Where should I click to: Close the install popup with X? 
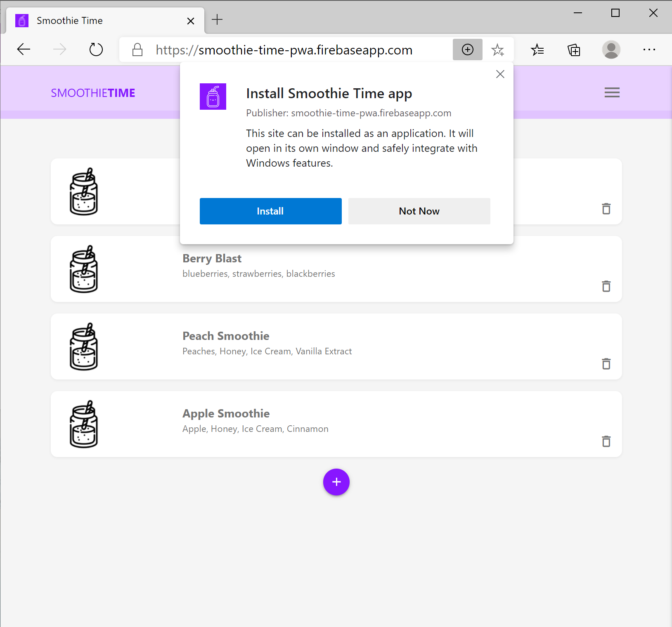[500, 74]
